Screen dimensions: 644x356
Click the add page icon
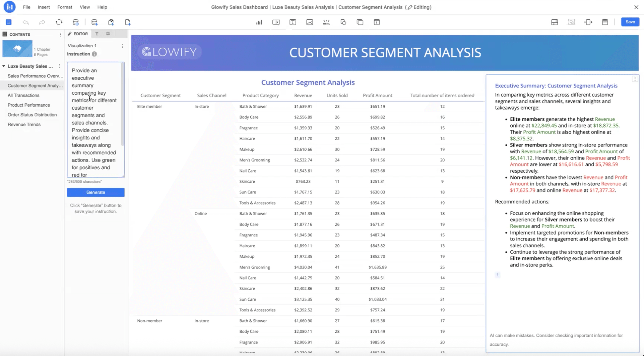point(128,22)
